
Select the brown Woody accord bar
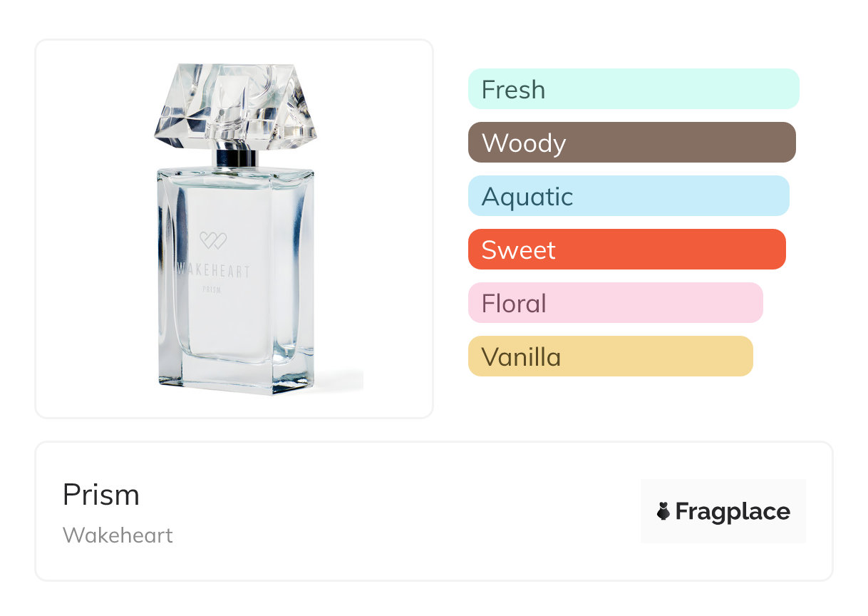[631, 143]
